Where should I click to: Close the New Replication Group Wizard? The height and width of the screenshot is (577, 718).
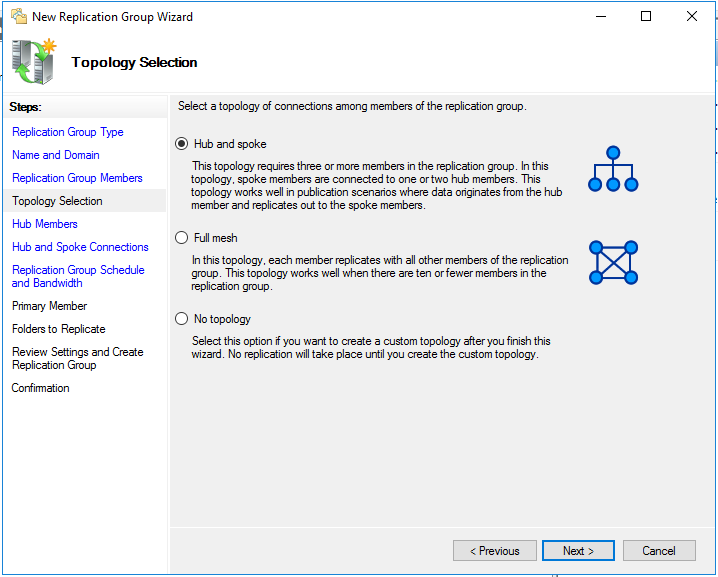tap(692, 16)
